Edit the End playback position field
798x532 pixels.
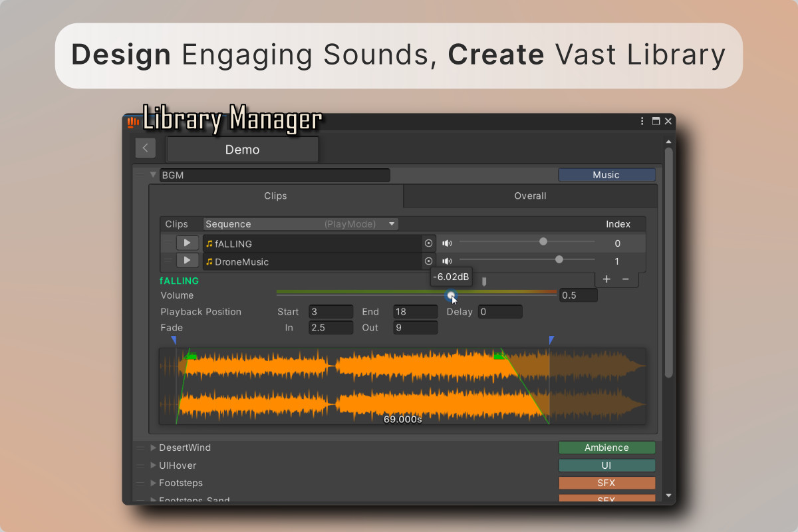(415, 312)
